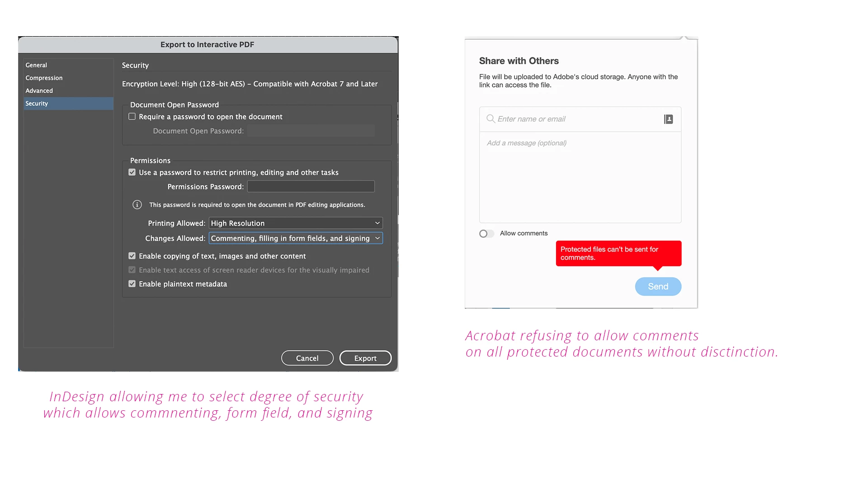Uncheck Use a password to restrict printing
The image size is (868, 488).
coord(132,172)
